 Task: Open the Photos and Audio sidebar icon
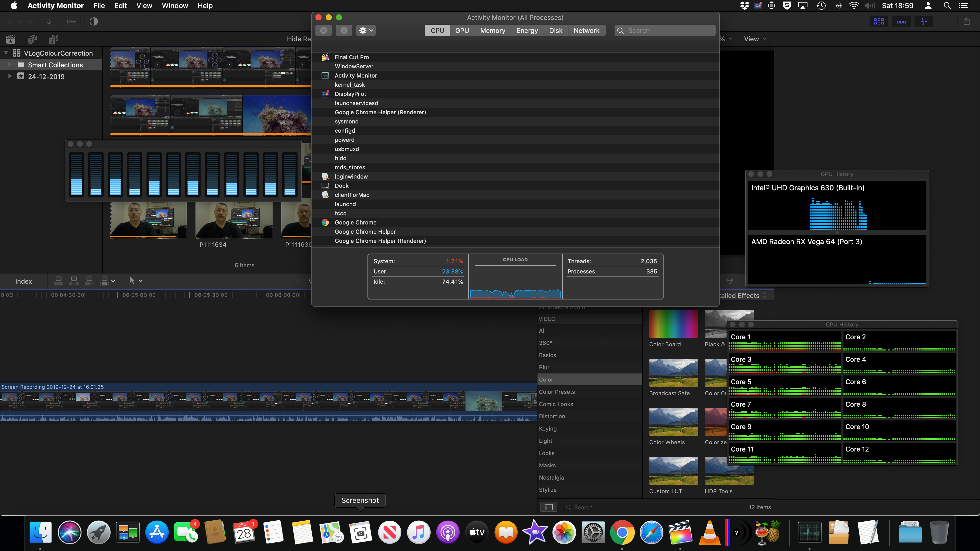click(x=32, y=39)
